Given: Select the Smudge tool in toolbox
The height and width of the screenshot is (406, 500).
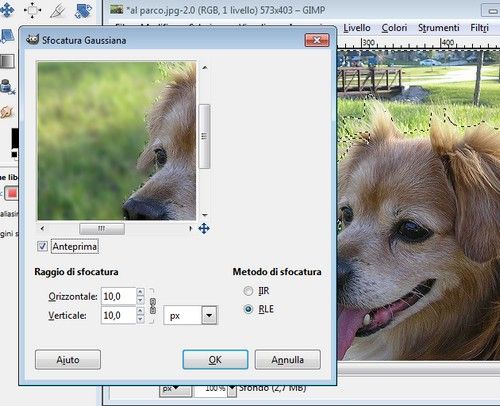Looking at the screenshot, I should click(6, 112).
